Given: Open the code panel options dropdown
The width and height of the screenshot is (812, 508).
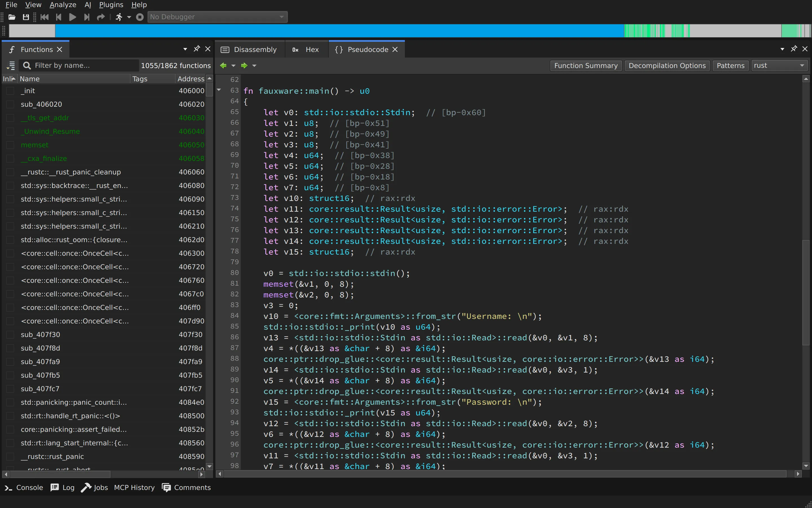Looking at the screenshot, I should (x=782, y=49).
